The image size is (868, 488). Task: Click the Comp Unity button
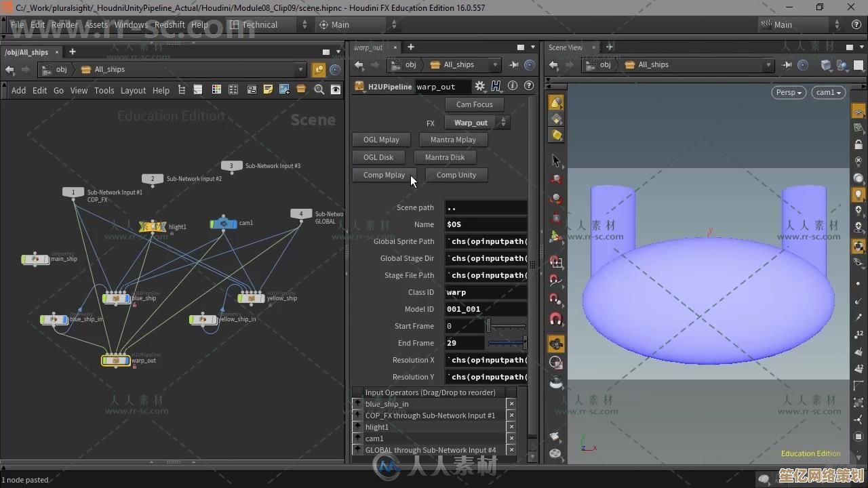coord(456,175)
